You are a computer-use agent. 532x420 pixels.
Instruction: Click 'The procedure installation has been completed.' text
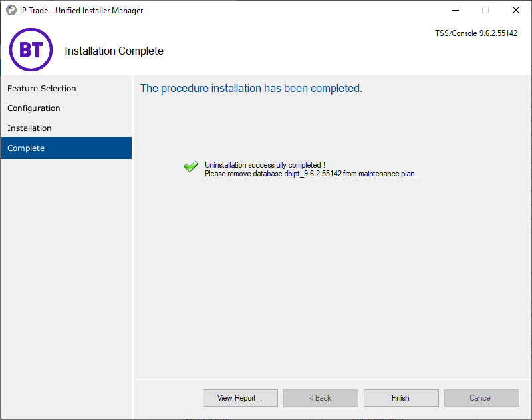coord(251,89)
